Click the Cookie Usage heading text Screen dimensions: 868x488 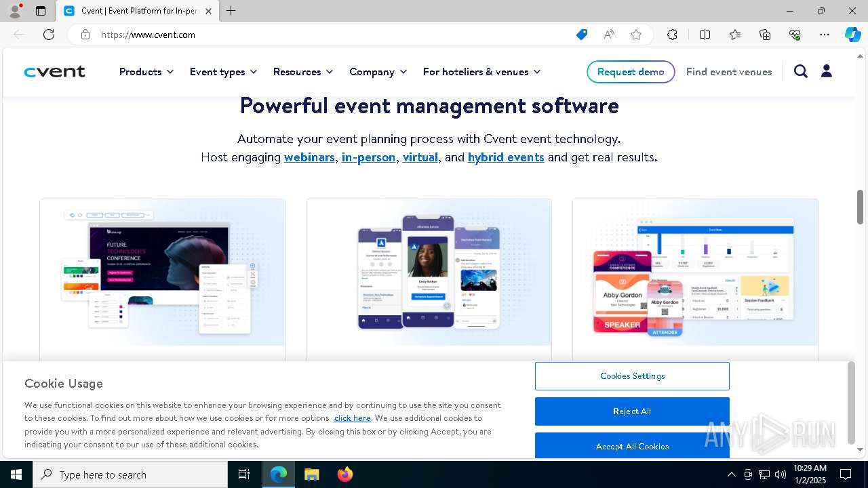tap(64, 384)
